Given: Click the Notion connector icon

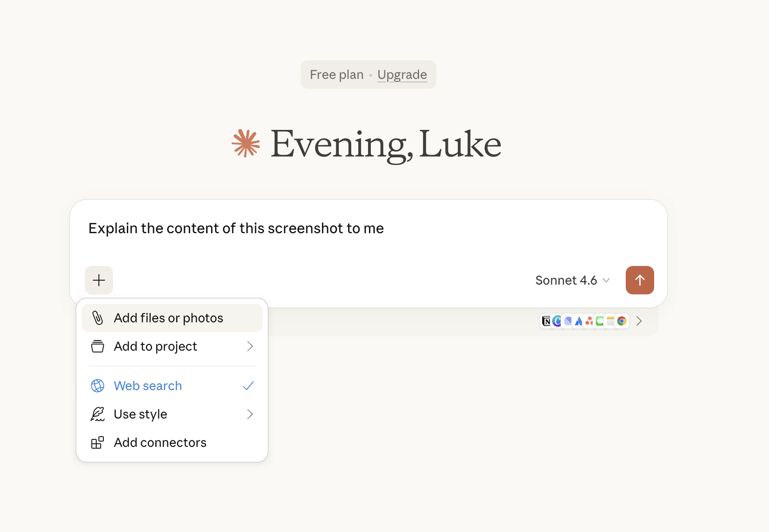Looking at the screenshot, I should (546, 321).
